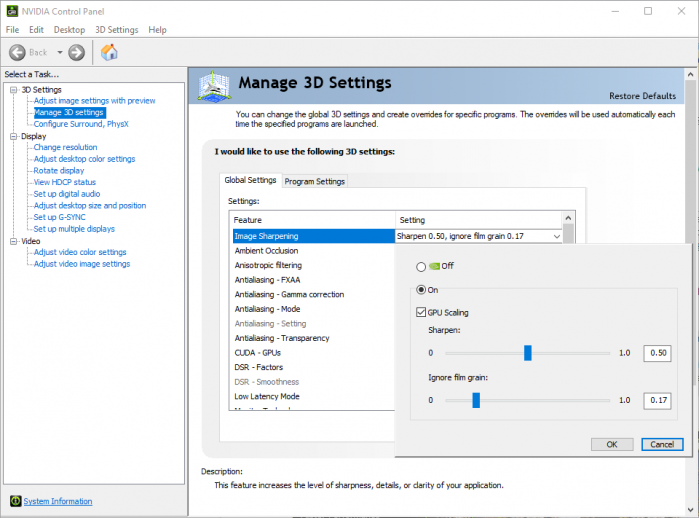Image resolution: width=700 pixels, height=518 pixels.
Task: Open the 3D Settings menu
Action: point(116,30)
